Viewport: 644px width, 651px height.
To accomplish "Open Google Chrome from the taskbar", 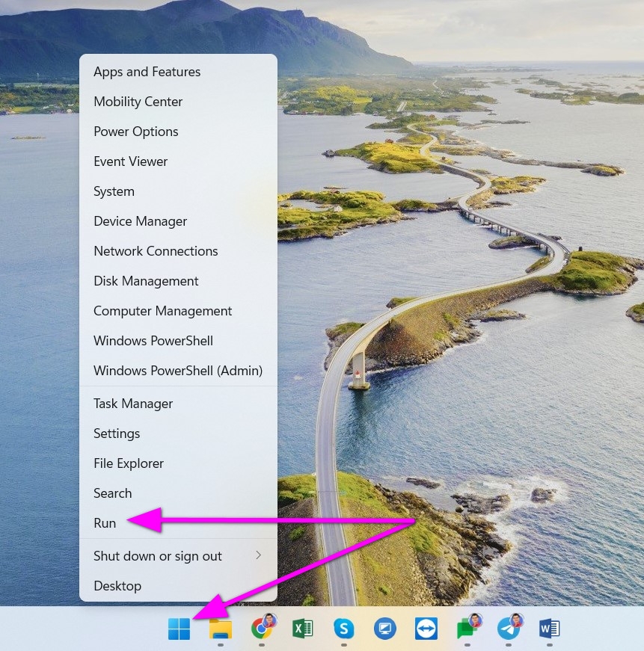I will pyautogui.click(x=261, y=629).
